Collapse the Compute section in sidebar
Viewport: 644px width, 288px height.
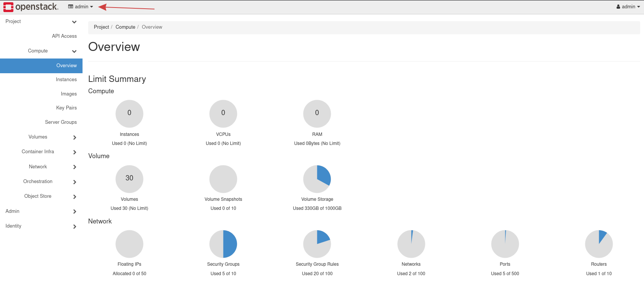pos(74,51)
